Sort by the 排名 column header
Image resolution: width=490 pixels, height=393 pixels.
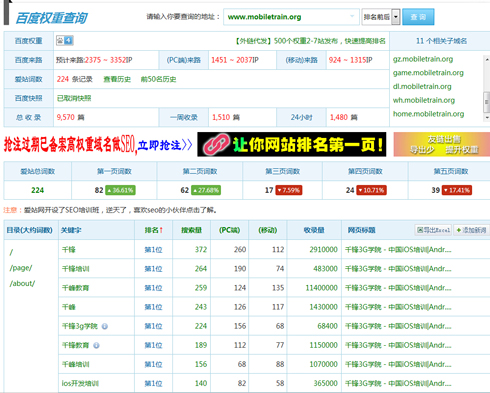coord(153,230)
